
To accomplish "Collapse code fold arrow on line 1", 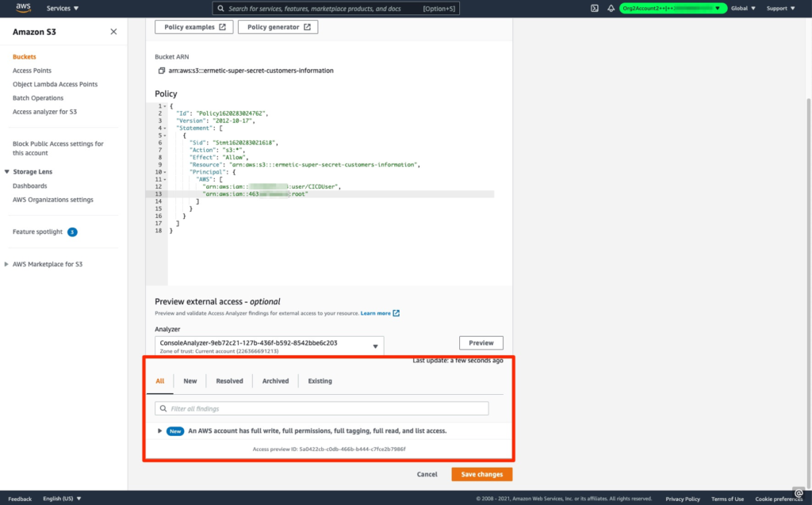I will pos(165,106).
